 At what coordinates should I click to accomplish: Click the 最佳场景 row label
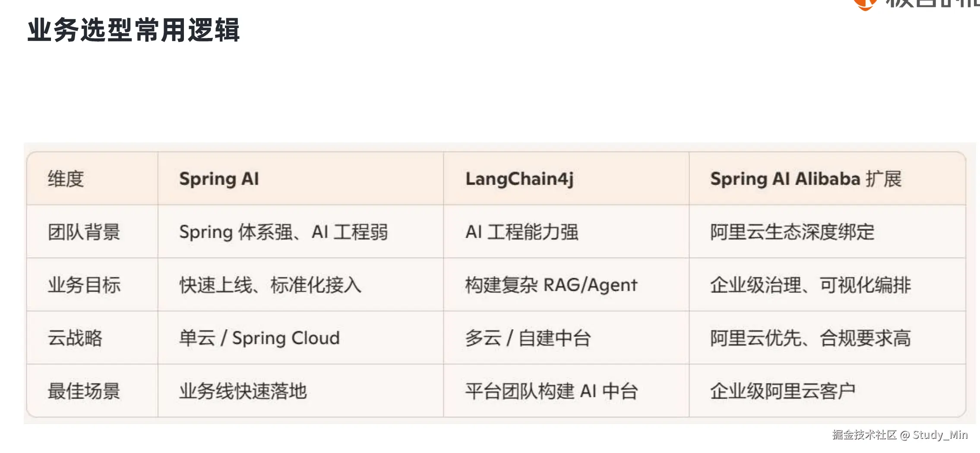[84, 391]
